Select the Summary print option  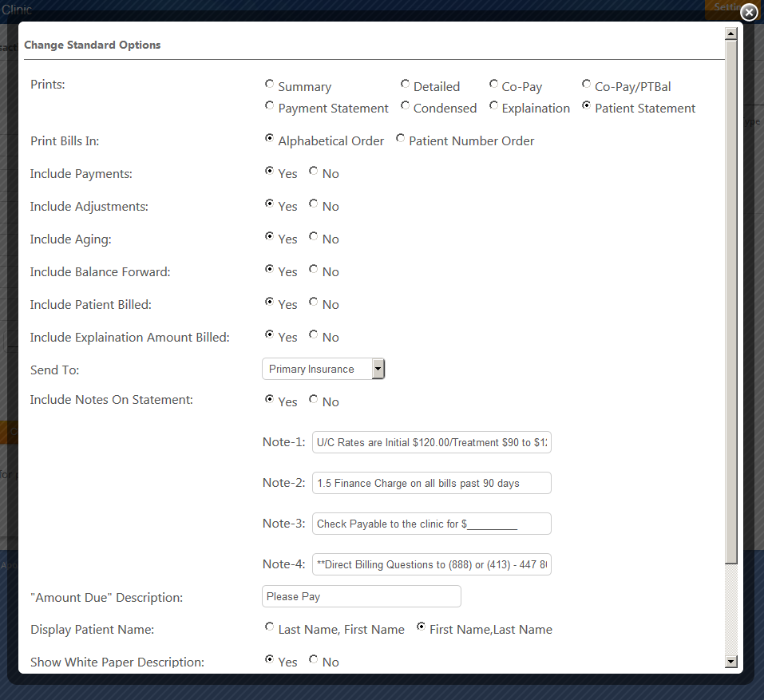coord(270,85)
